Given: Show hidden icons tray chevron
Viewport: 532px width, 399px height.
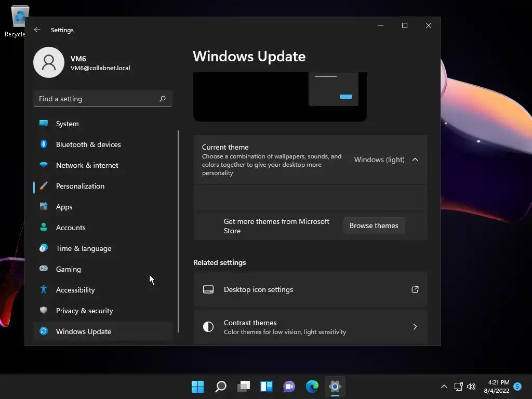Looking at the screenshot, I should coord(444,387).
